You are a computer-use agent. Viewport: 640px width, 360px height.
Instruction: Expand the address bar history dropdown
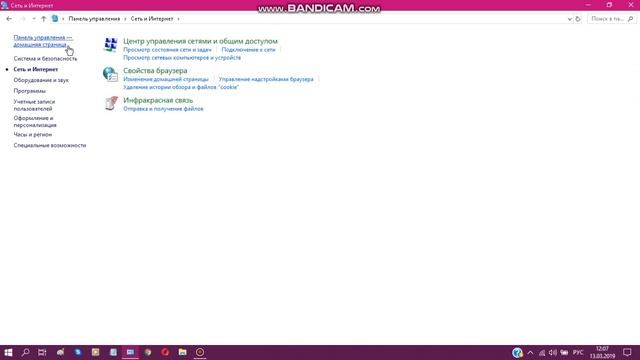[570, 19]
